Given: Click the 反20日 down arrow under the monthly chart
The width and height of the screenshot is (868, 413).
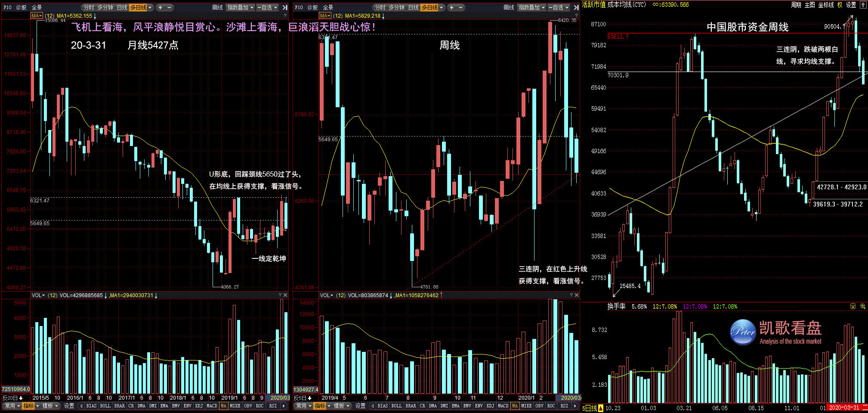Looking at the screenshot, I should coord(21,398).
